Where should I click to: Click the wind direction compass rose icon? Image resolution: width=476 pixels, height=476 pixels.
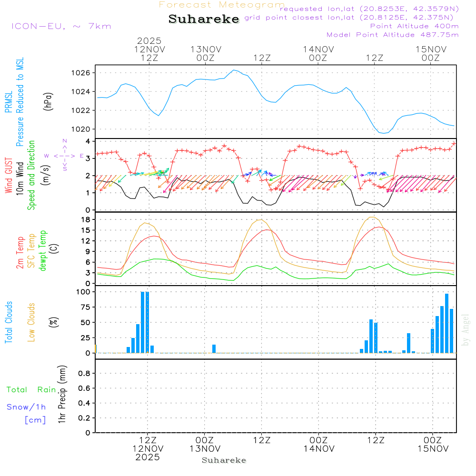(x=64, y=155)
